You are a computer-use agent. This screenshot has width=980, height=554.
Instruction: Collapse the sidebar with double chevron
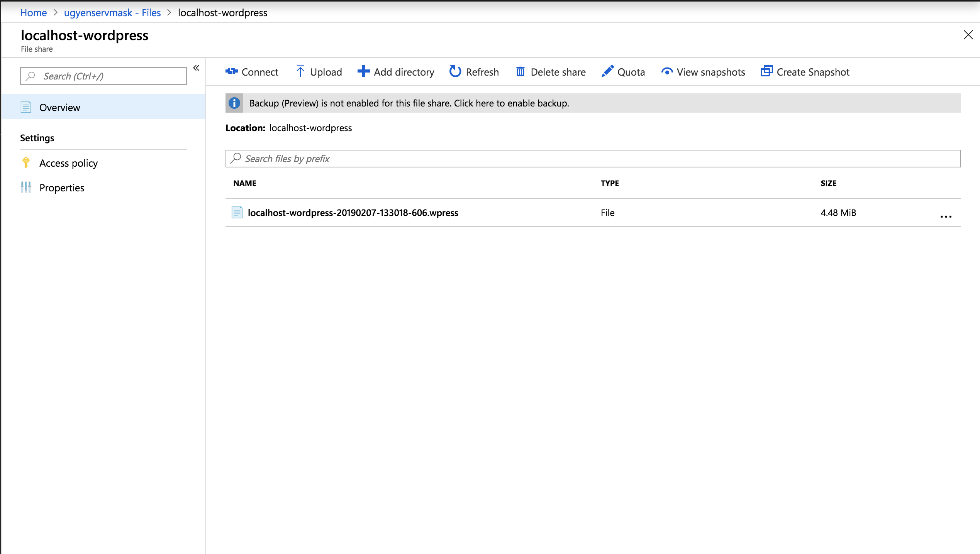pos(196,68)
